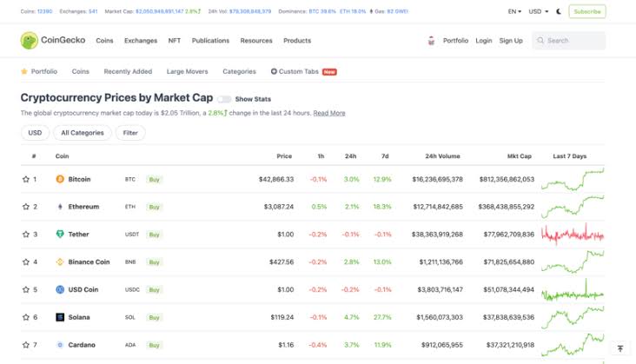Click the Ethereum coin logo
The width and height of the screenshot is (636, 364).
60,207
